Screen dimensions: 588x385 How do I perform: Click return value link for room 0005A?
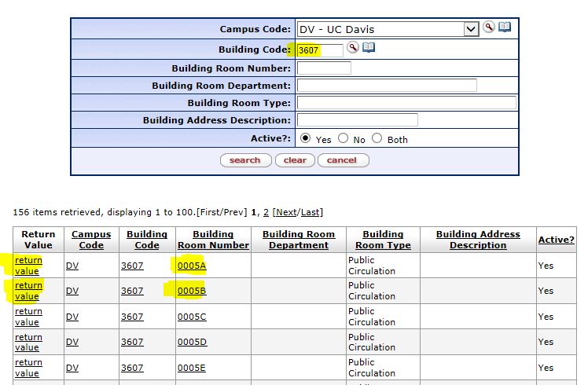[28, 266]
